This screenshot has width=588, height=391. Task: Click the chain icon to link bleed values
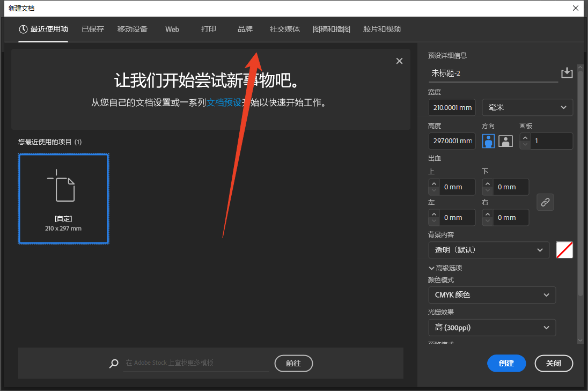point(545,202)
